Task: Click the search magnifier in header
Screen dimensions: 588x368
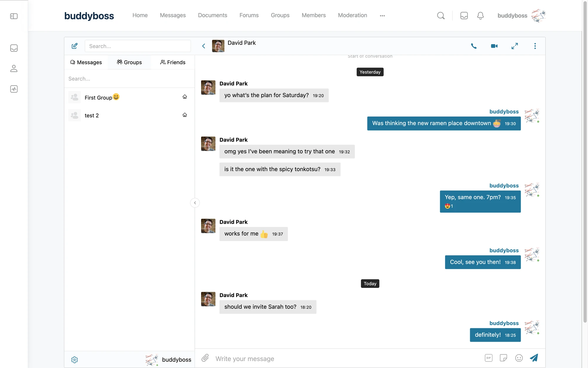Action: [x=441, y=16]
